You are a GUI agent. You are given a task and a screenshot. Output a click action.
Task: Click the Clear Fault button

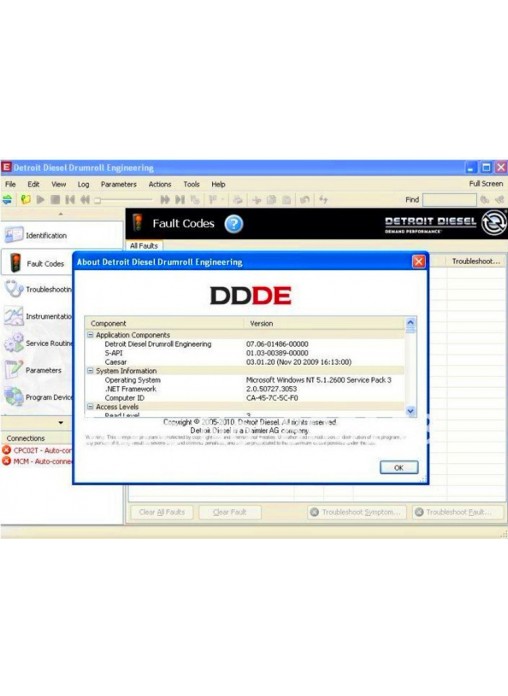tap(230, 512)
